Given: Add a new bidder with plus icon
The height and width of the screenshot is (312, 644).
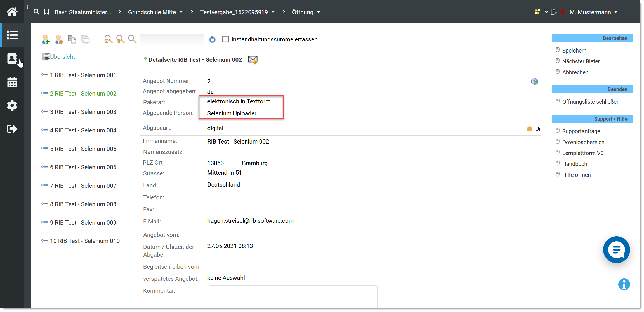Looking at the screenshot, I should click(x=46, y=39).
